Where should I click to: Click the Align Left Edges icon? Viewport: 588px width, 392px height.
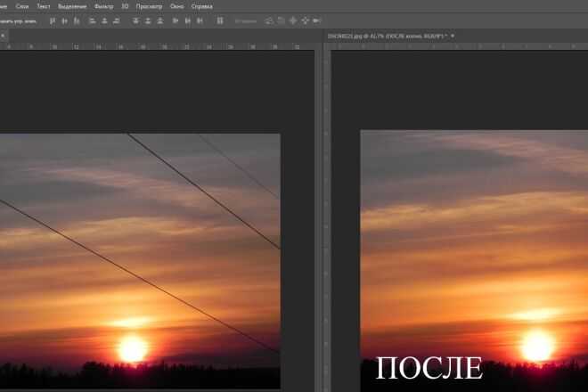pyautogui.click(x=93, y=21)
